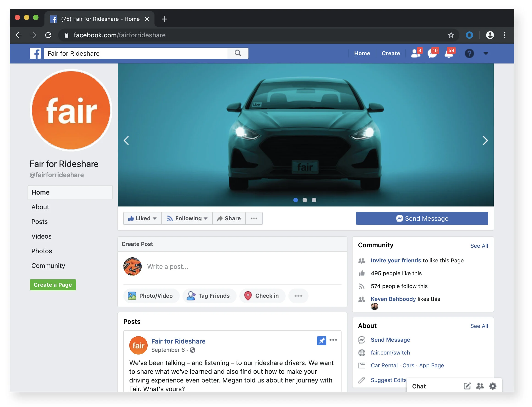Open chat settings gear at bottom right
This screenshot has height=407, width=532.
click(x=493, y=386)
